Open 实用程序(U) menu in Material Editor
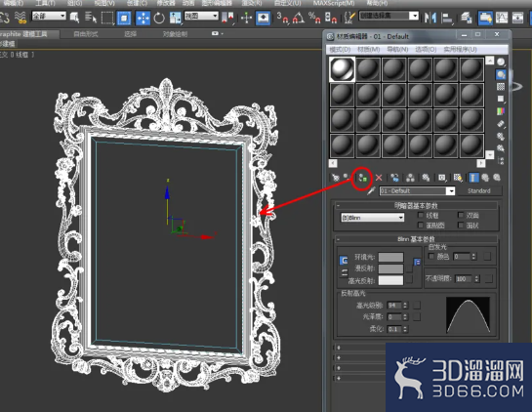 tap(460, 50)
